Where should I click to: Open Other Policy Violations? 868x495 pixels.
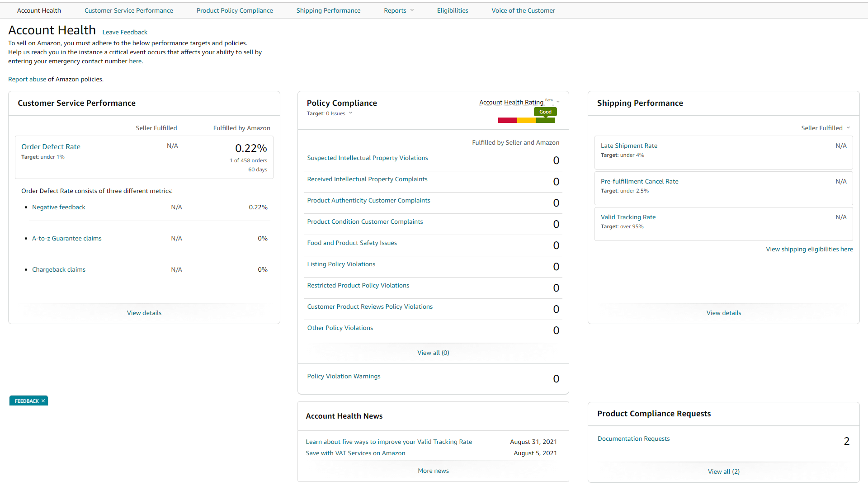pos(340,328)
